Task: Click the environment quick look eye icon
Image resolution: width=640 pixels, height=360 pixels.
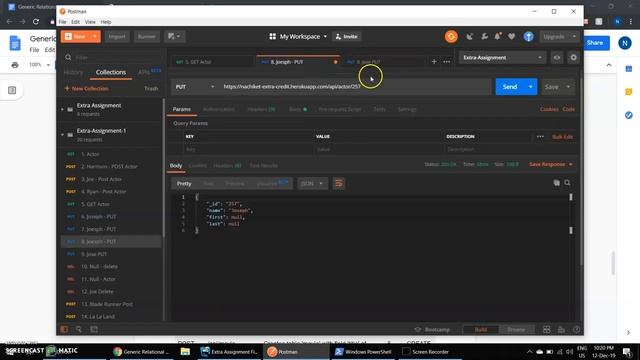Action: [557, 58]
